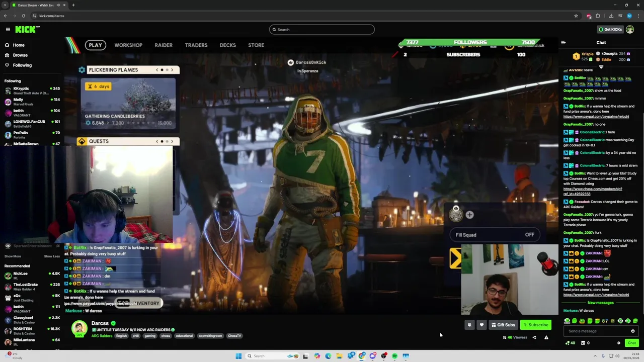Open the browser tab list dropdown arrow
Image resolution: width=644 pixels, height=362 pixels.
click(x=5, y=5)
